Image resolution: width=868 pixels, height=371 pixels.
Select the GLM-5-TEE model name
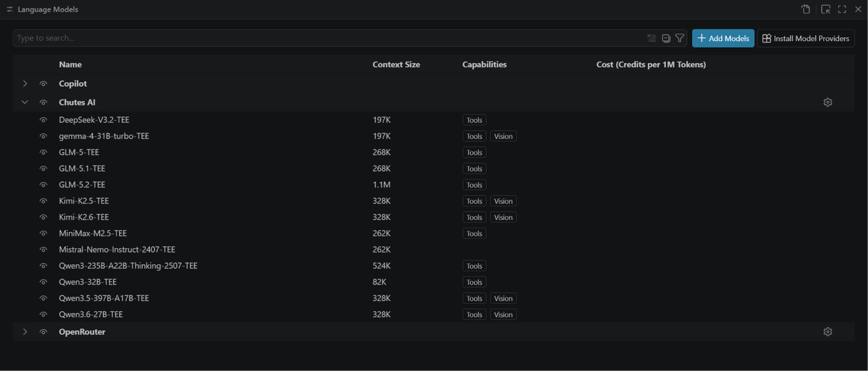[79, 152]
